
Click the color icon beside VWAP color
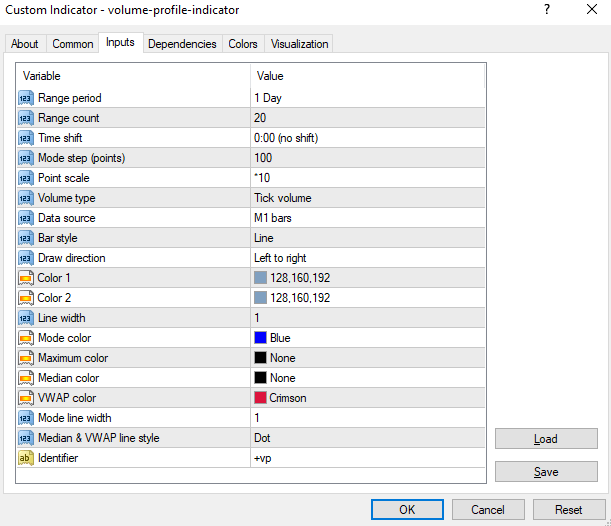26,398
